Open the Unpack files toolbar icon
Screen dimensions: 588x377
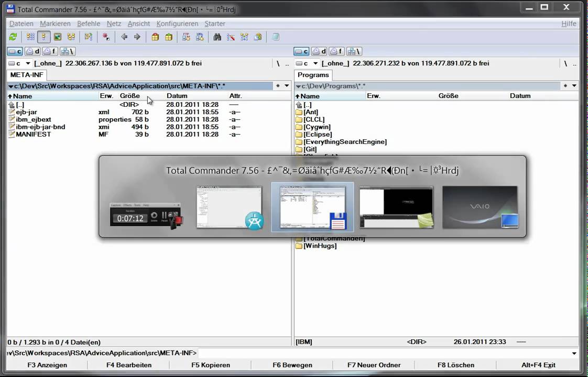(x=169, y=37)
